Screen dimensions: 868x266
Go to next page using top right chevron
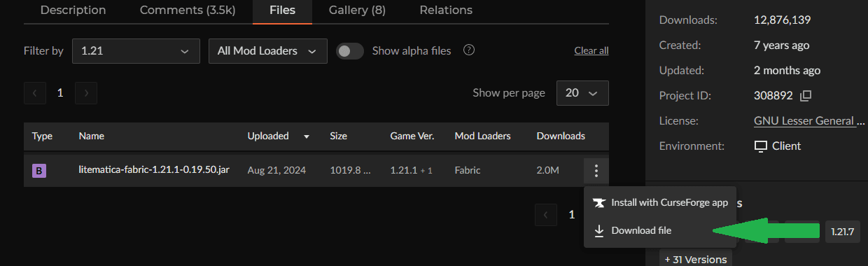(85, 93)
